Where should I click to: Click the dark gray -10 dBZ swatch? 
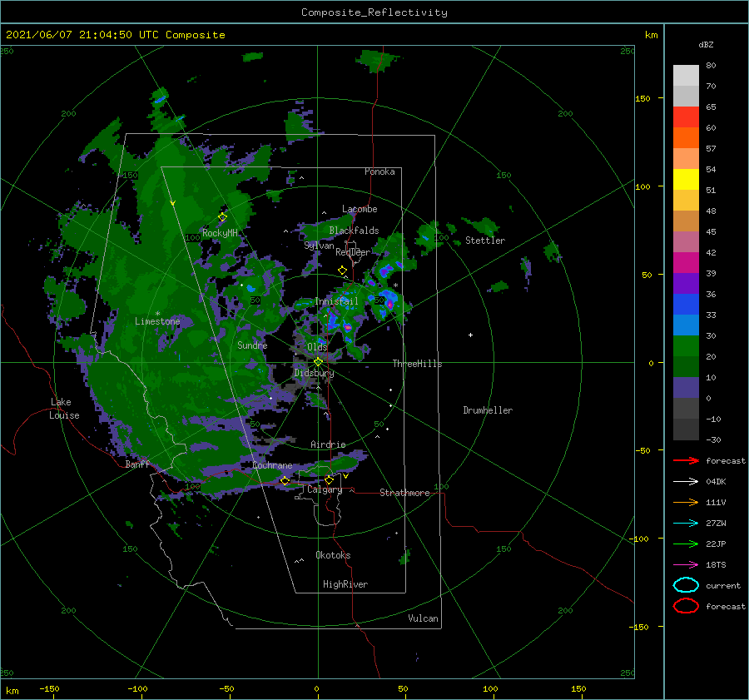tap(686, 429)
